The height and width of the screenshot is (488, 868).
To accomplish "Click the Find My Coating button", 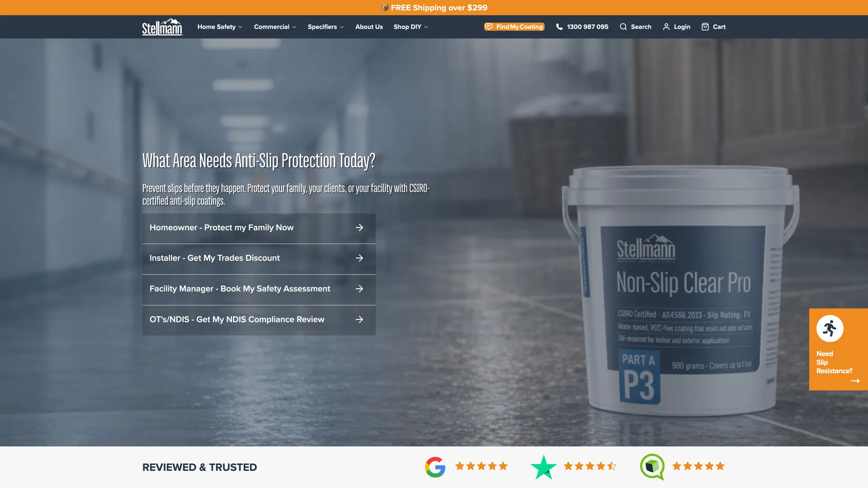I will click(x=514, y=27).
